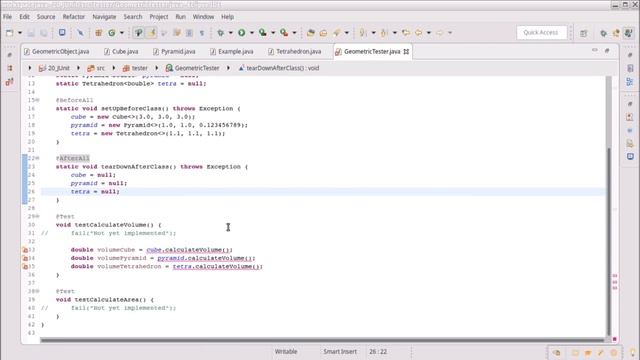Switch to Example.java editor tab
The image size is (640, 360).
232,51
